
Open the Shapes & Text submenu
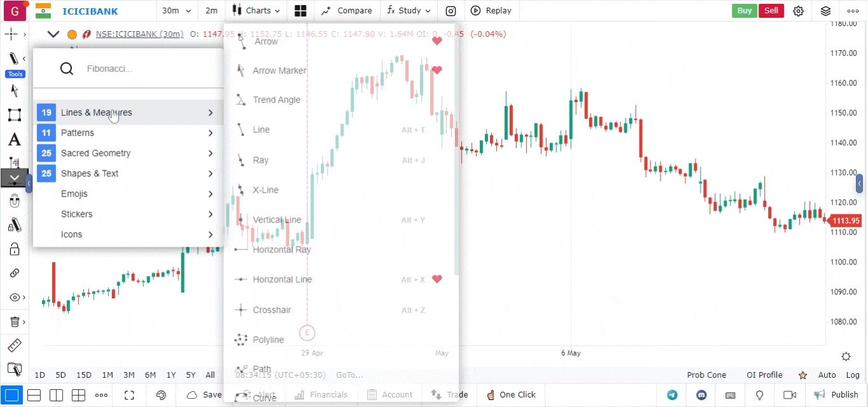(x=127, y=174)
